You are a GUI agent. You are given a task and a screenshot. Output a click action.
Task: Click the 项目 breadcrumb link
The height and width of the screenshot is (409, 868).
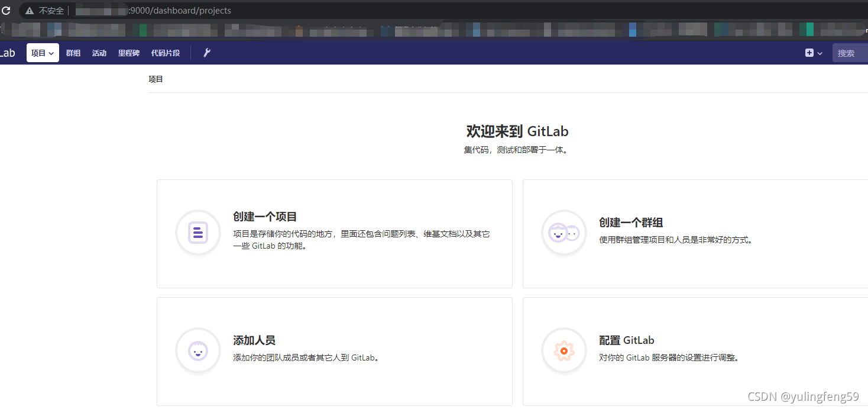[x=156, y=79]
